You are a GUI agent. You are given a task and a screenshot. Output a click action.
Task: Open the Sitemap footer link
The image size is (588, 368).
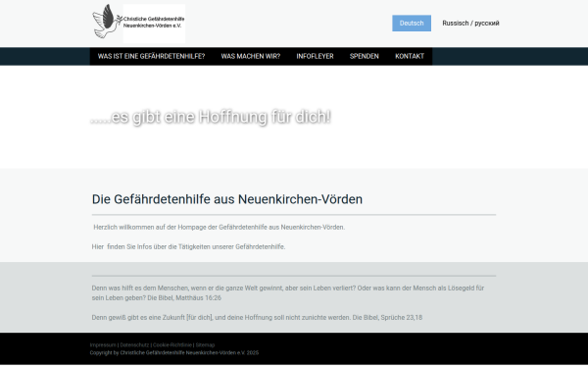[205, 344]
